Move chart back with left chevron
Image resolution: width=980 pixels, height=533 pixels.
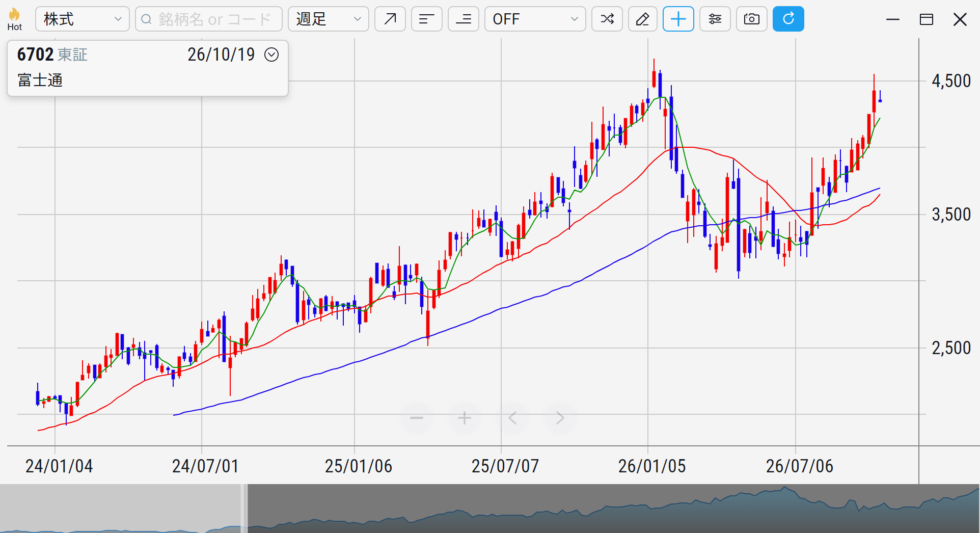[x=512, y=418]
